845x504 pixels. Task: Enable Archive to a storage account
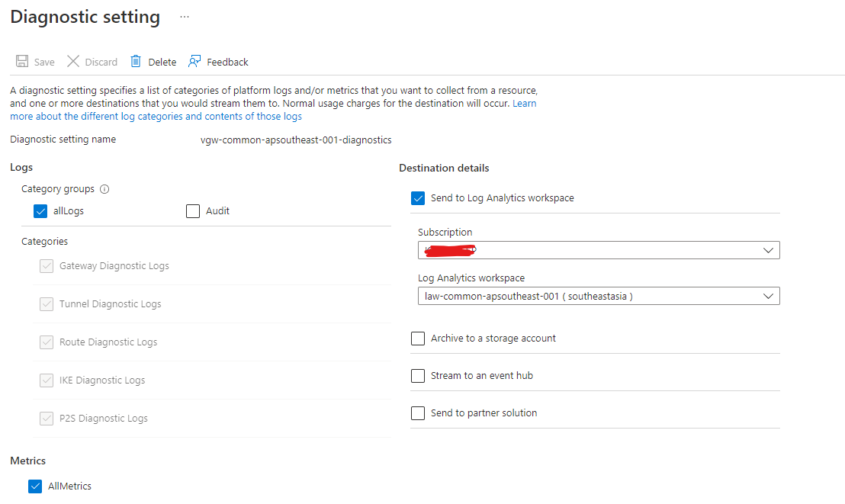[417, 339]
